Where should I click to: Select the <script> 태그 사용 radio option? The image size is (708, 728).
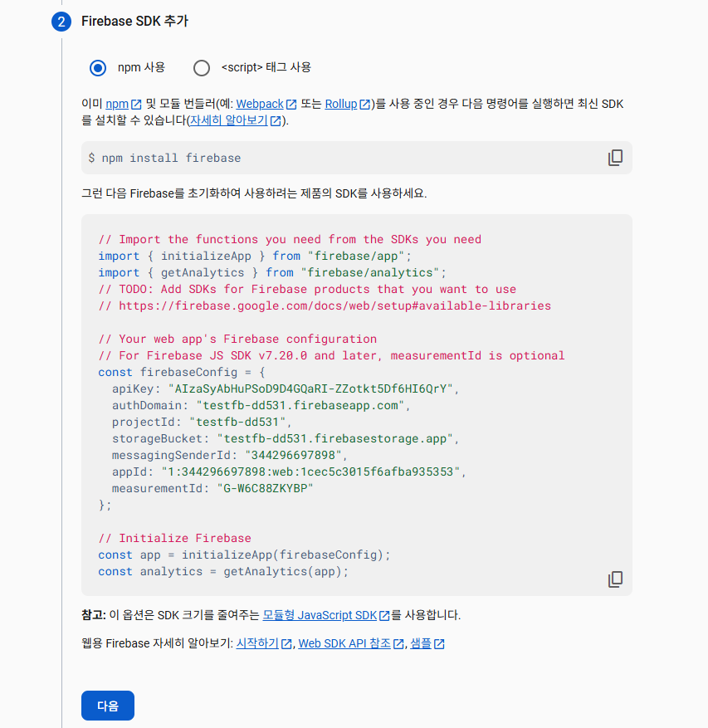202,68
